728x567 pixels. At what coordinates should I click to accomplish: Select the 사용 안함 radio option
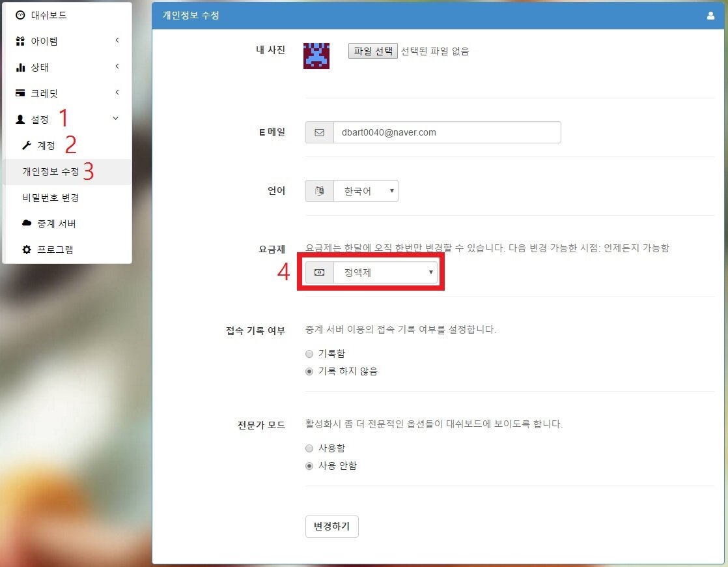click(309, 466)
